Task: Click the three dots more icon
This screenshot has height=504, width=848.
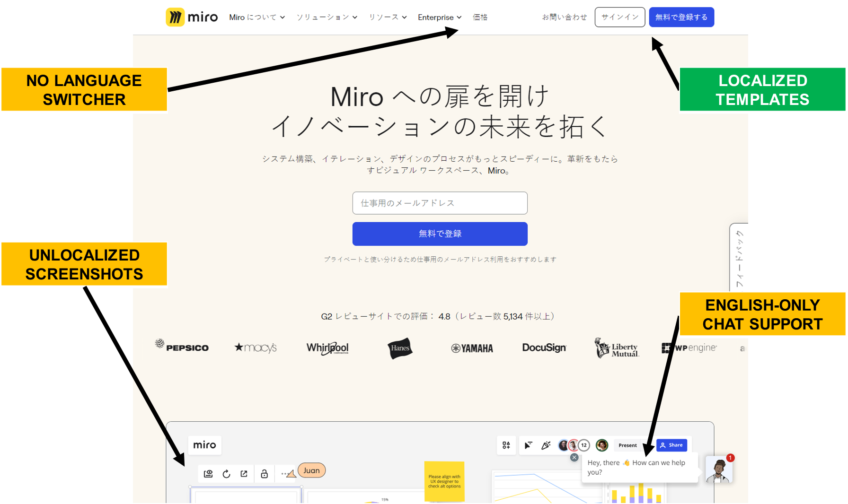Action: point(284,474)
